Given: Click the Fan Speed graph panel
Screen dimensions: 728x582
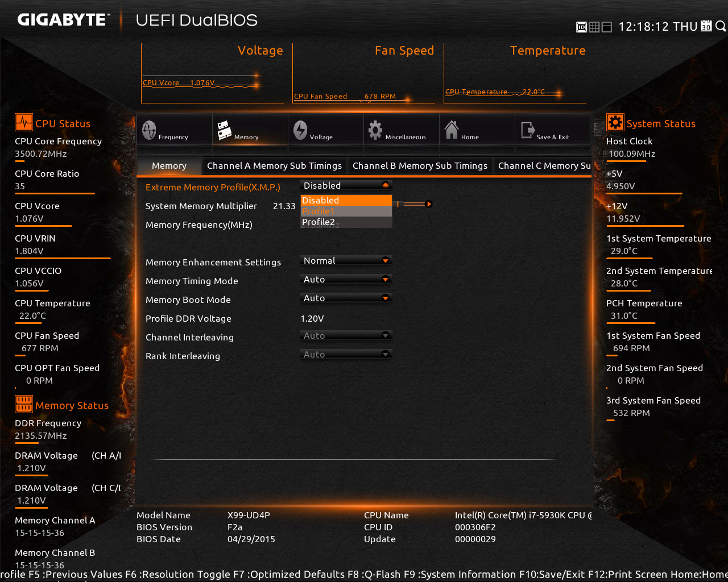Looking at the screenshot, I should tap(364, 73).
